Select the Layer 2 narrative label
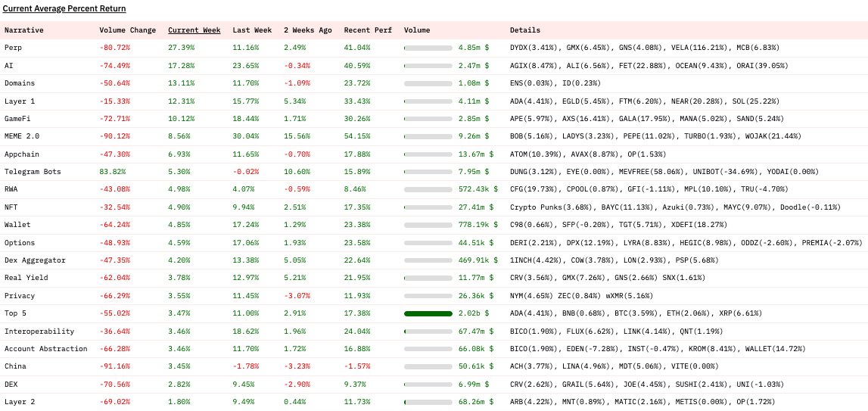Screen dimensions: 868x411 (20, 402)
